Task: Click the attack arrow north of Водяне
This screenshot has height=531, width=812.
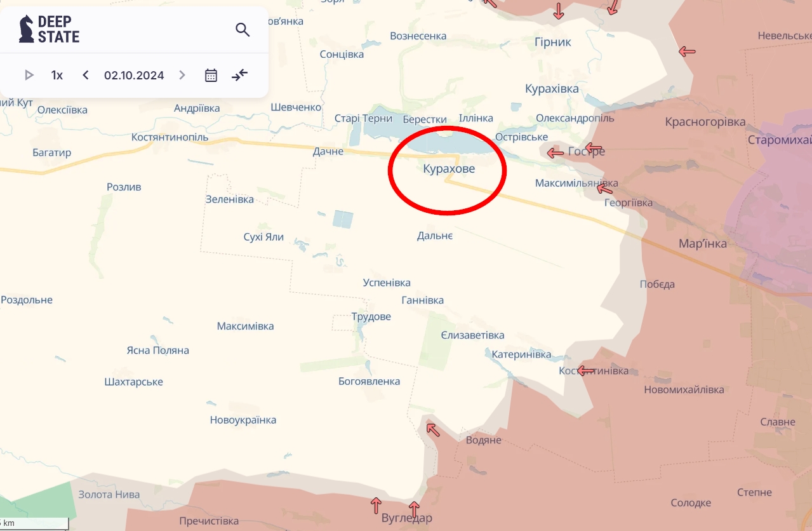Action: 432,429
